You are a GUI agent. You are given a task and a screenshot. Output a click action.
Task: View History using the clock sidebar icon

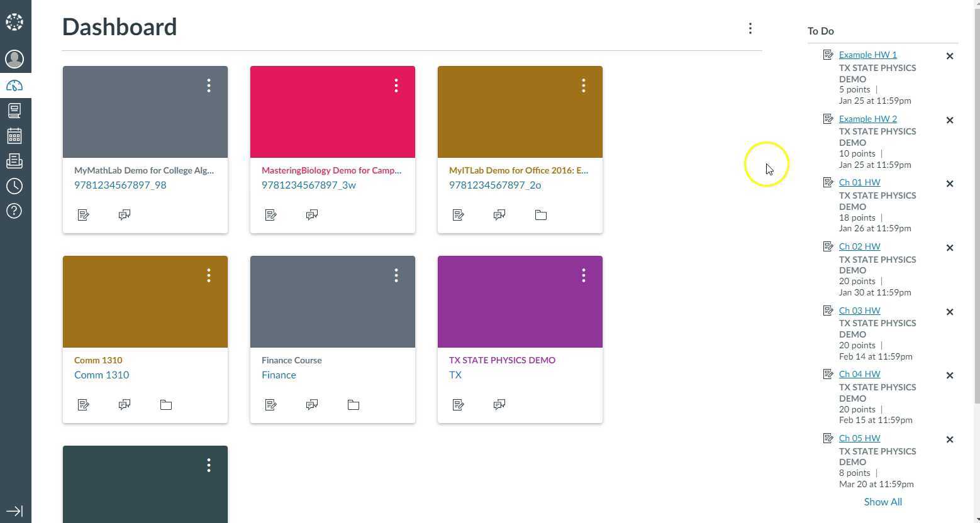[14, 186]
